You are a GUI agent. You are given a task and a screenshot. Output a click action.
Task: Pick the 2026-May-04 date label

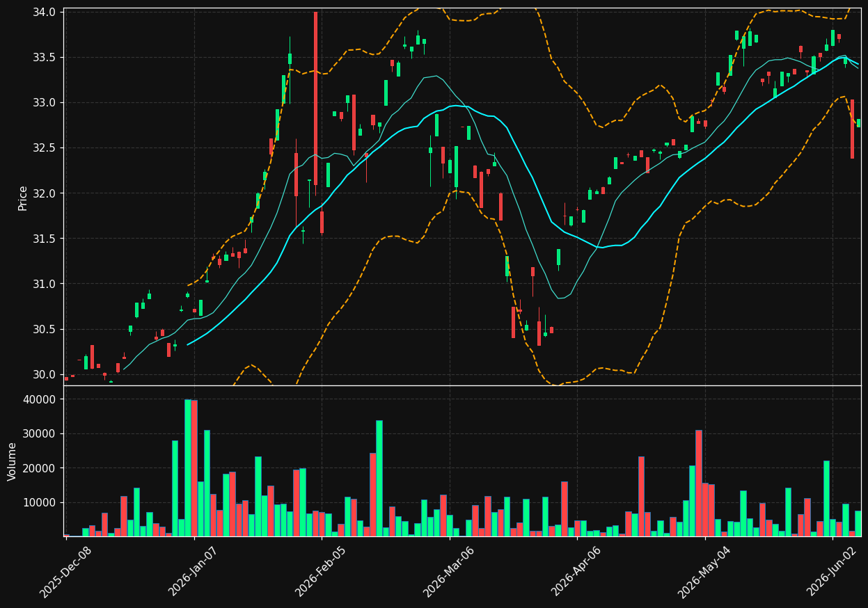click(x=705, y=571)
